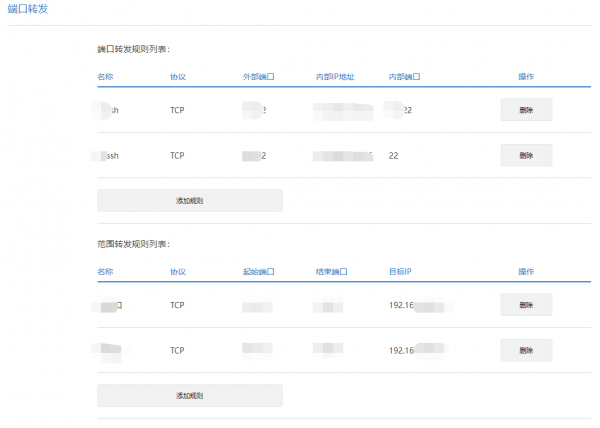The image size is (600, 428).
Task: Delete the second port forwarding ssh rule
Action: tap(526, 155)
